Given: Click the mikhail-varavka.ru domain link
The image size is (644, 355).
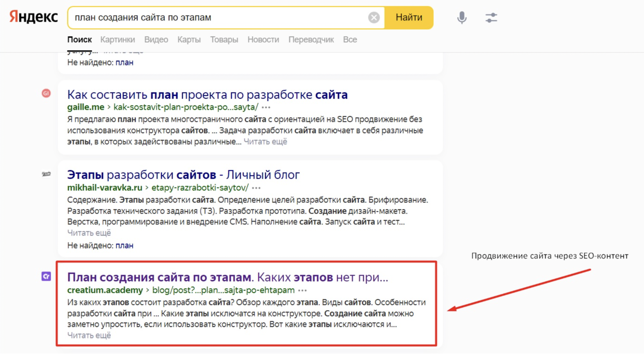Looking at the screenshot, I should point(105,188).
